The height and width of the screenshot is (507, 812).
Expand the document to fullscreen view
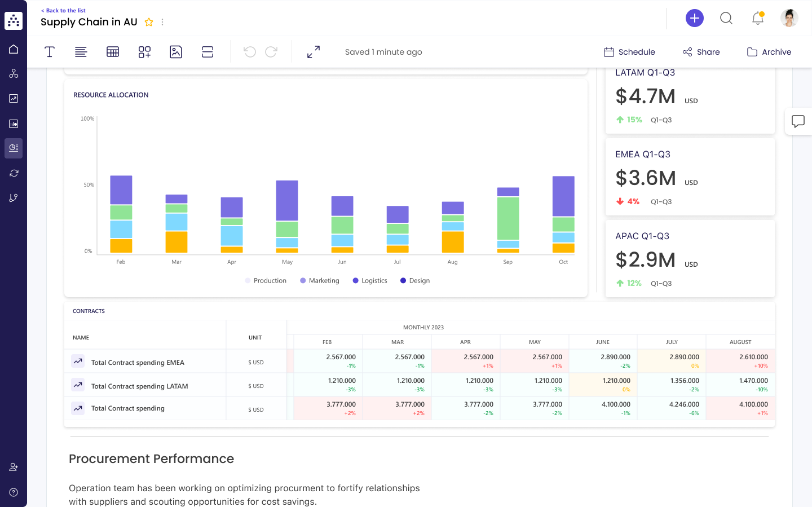point(313,51)
